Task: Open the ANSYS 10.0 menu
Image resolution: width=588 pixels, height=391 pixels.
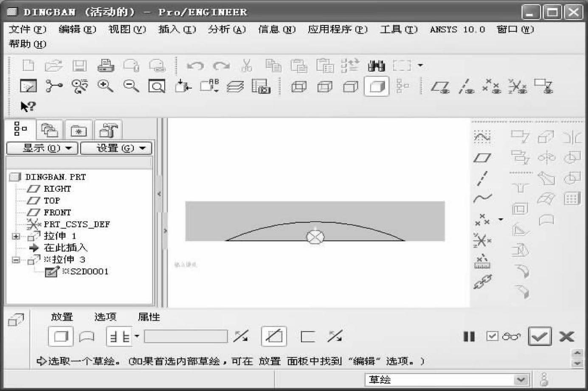Action: coord(457,29)
